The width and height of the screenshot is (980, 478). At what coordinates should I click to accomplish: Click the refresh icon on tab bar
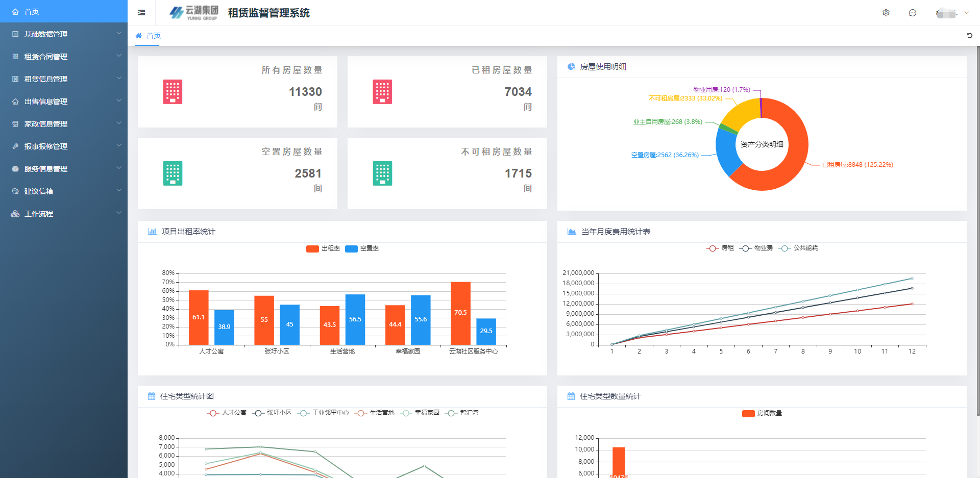(969, 36)
